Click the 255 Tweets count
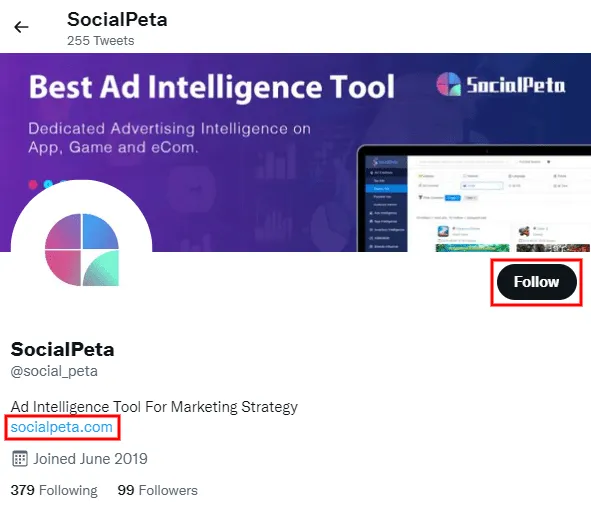 pos(101,41)
